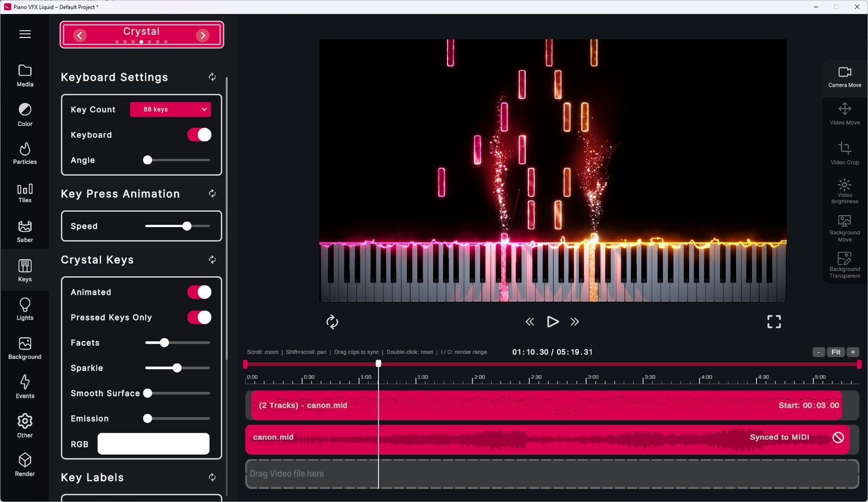Screen dimensions: 868x502
Task: Reset Crystal Keys section
Action: click(212, 260)
